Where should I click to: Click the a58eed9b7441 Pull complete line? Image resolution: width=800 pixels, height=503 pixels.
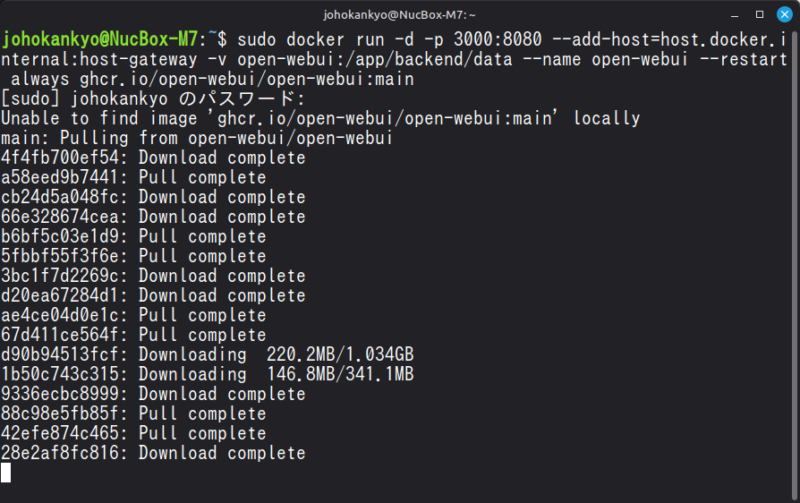tap(134, 178)
